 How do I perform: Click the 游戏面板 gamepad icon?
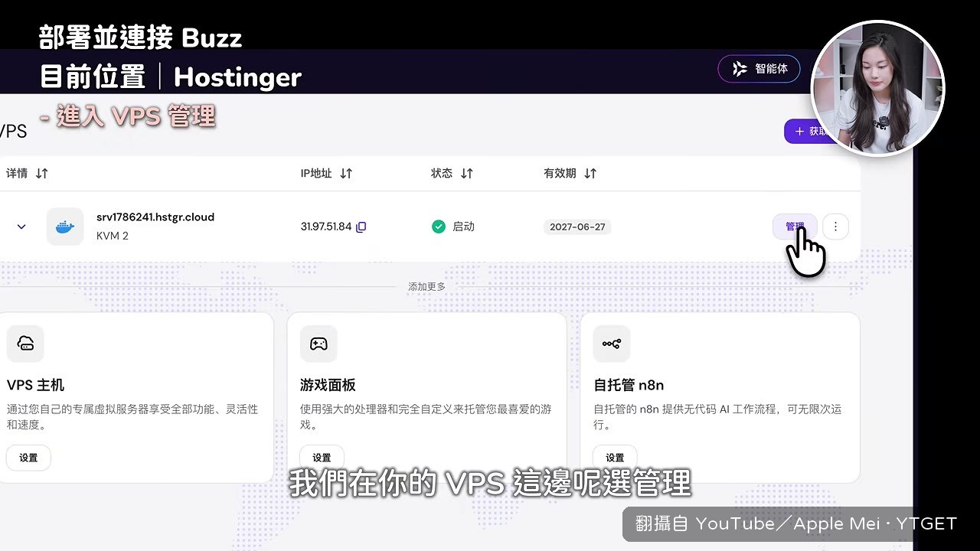pyautogui.click(x=318, y=344)
